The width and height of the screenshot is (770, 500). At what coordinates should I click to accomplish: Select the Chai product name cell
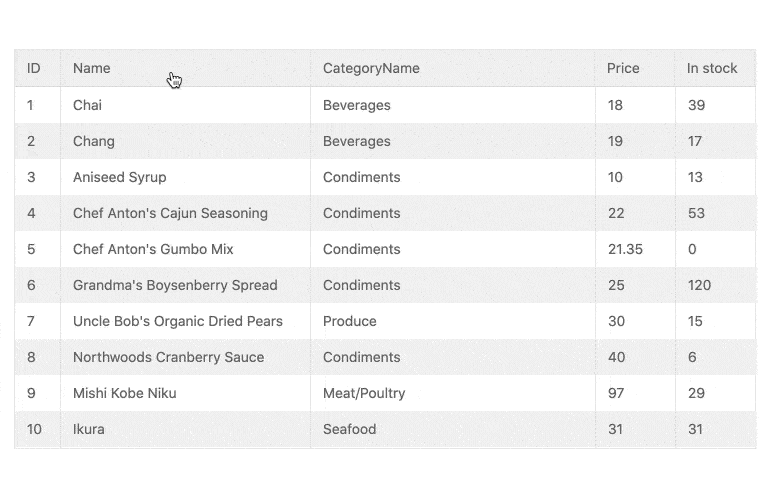pos(87,105)
